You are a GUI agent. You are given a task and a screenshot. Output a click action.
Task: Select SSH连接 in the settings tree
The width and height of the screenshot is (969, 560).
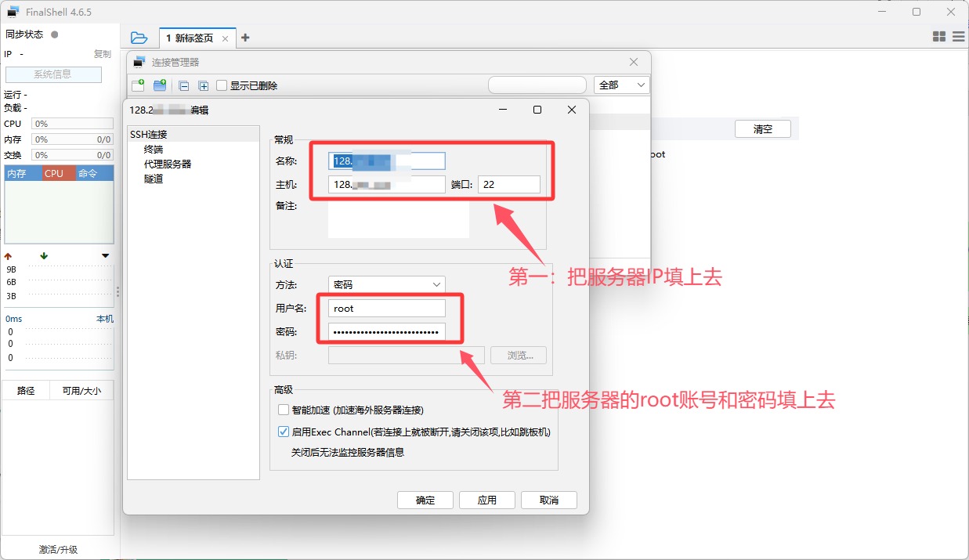click(193, 135)
